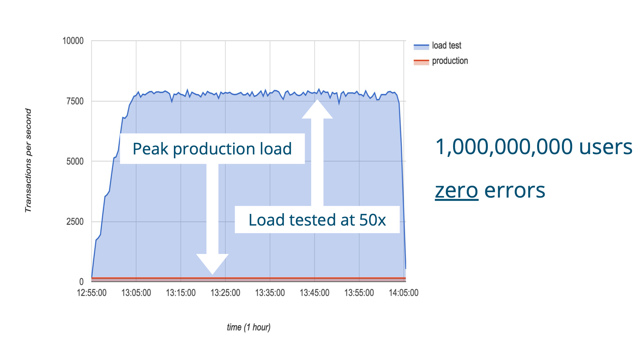Select the load test legend label
Viewport: 644px width, 362px height.
[447, 45]
